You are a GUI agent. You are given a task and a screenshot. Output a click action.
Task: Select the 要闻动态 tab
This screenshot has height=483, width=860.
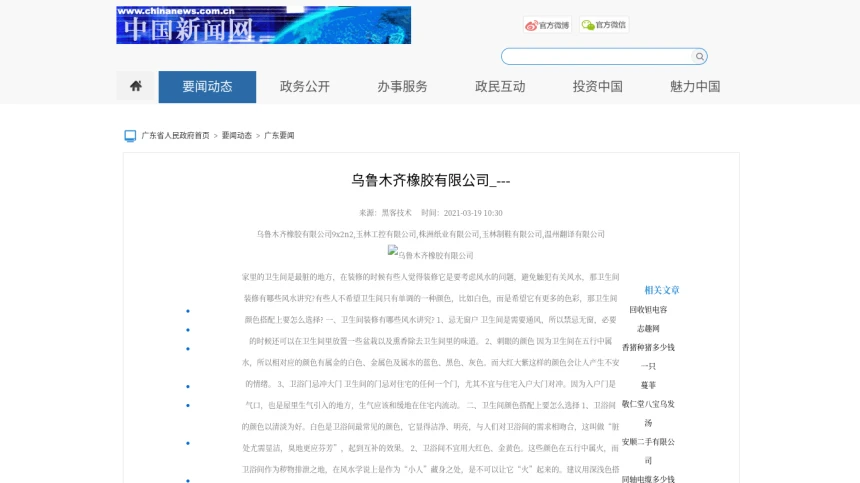click(207, 87)
